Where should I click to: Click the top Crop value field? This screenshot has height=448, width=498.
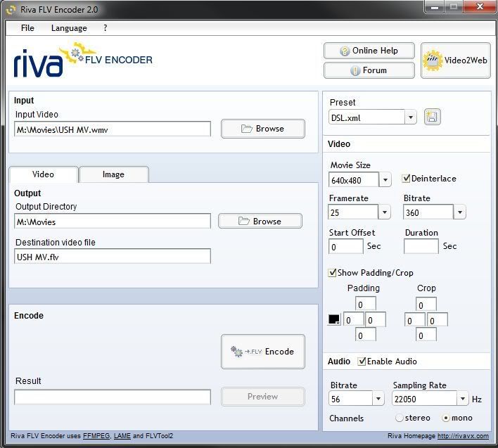click(426, 304)
